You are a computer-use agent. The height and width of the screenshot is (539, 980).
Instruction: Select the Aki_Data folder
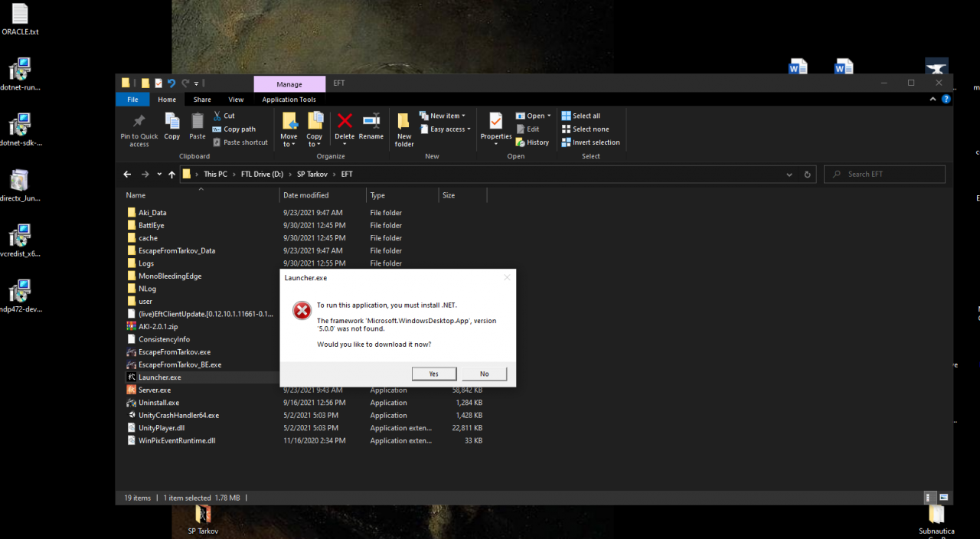pyautogui.click(x=152, y=213)
